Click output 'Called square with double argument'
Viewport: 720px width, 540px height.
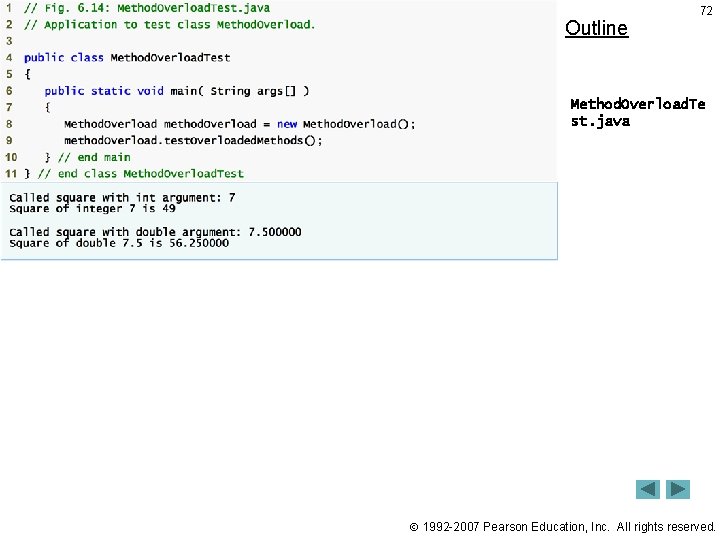coord(155,232)
